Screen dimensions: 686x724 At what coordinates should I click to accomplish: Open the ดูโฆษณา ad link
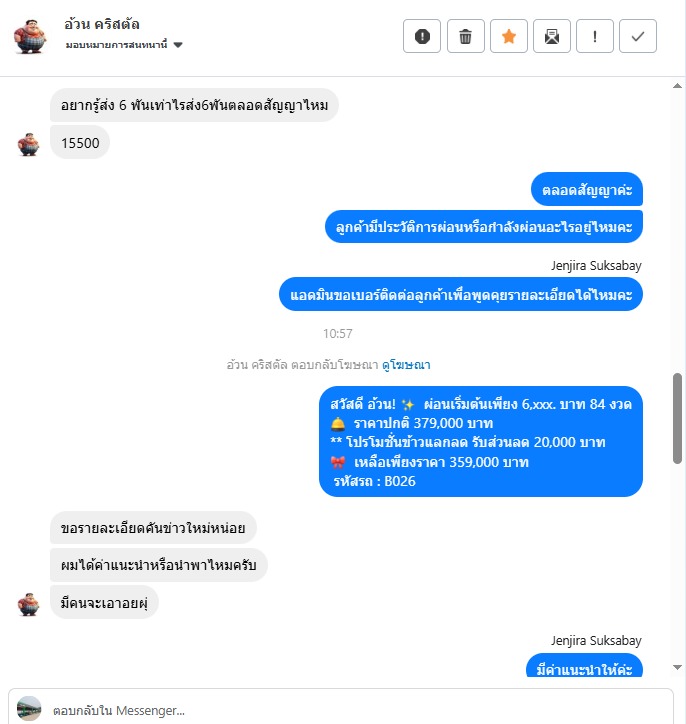click(406, 365)
